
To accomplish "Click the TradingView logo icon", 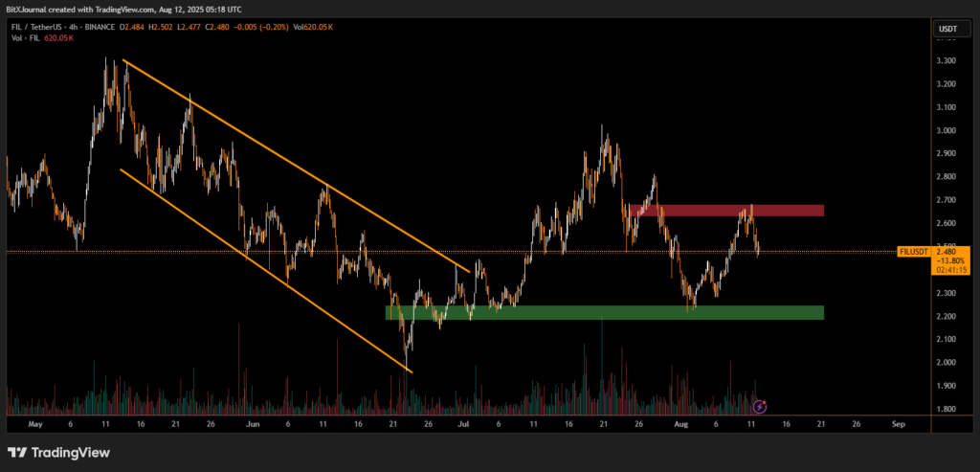I will pyautogui.click(x=18, y=452).
